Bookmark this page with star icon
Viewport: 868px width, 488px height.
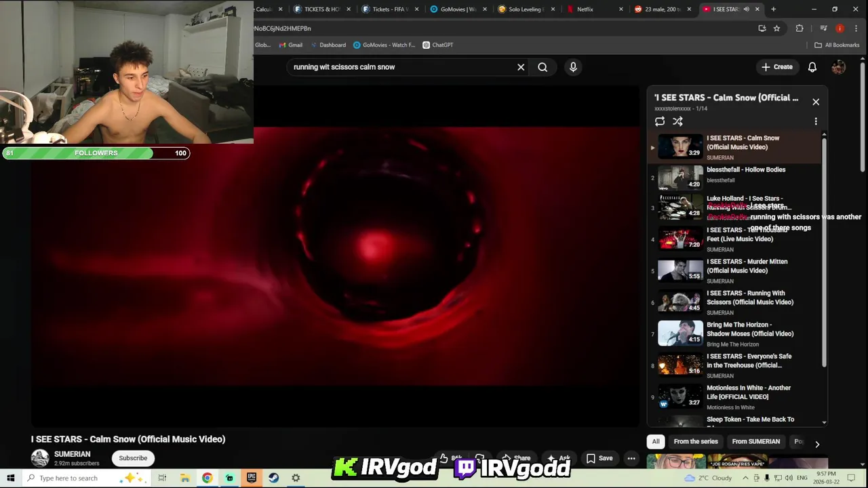coord(776,28)
